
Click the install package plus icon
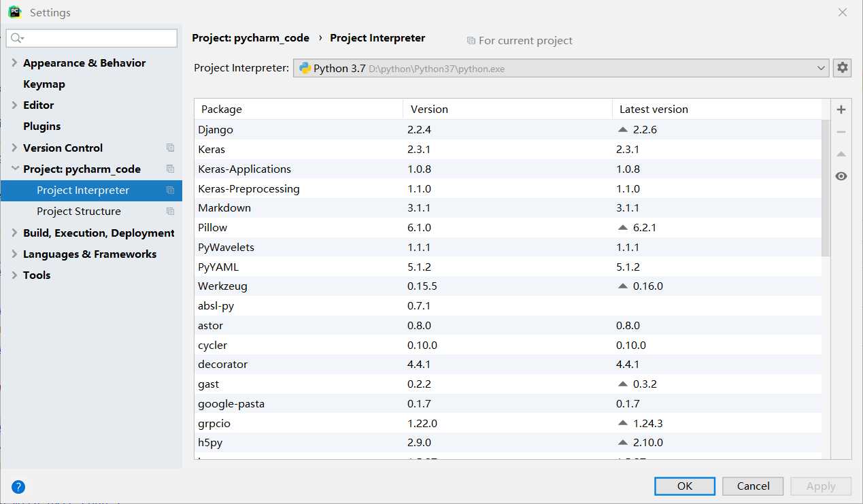coord(841,110)
